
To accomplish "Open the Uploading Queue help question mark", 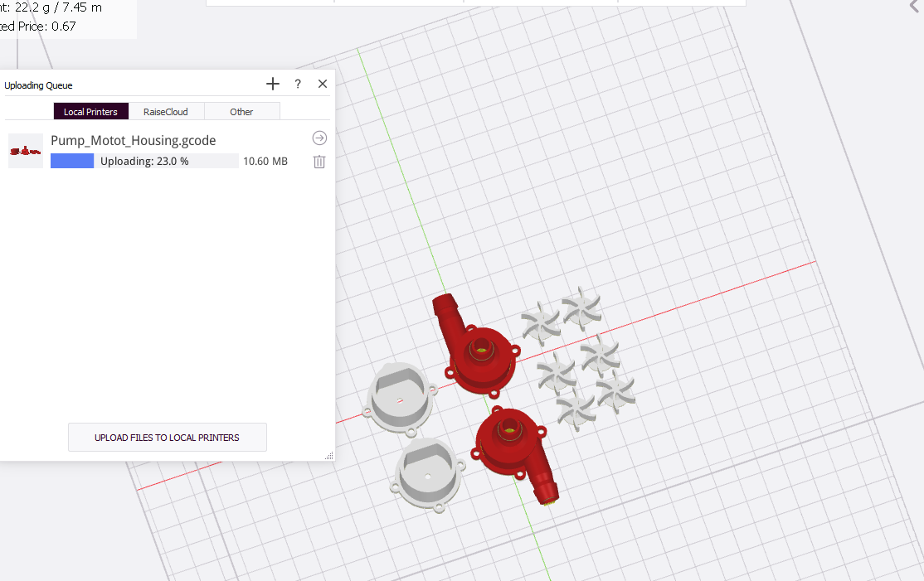I will click(298, 84).
